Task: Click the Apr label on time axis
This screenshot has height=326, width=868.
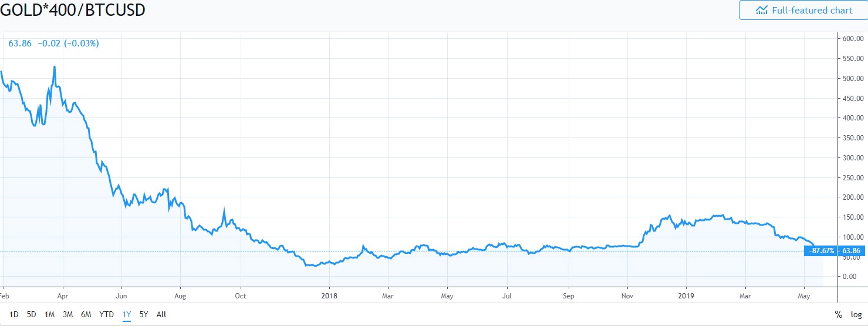Action: tap(63, 297)
